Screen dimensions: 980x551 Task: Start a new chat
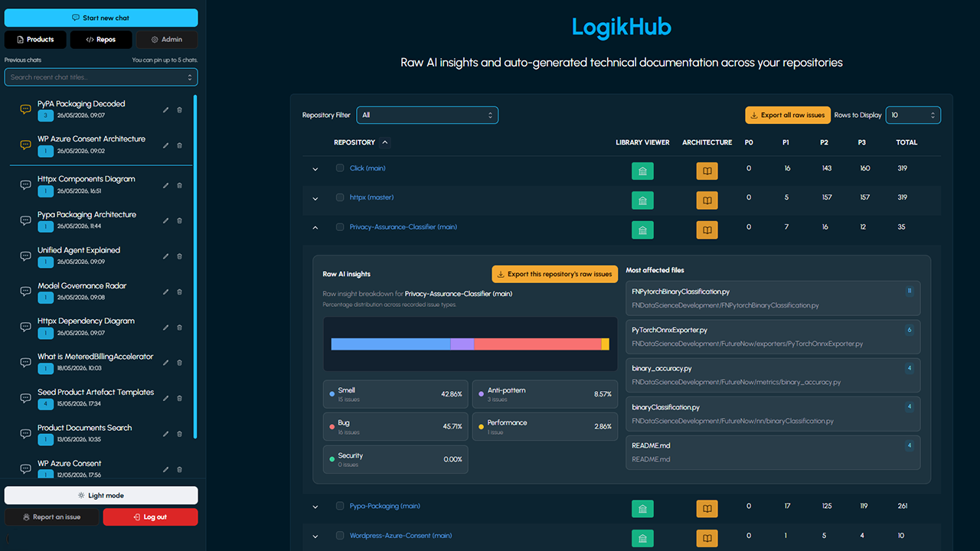(101, 18)
